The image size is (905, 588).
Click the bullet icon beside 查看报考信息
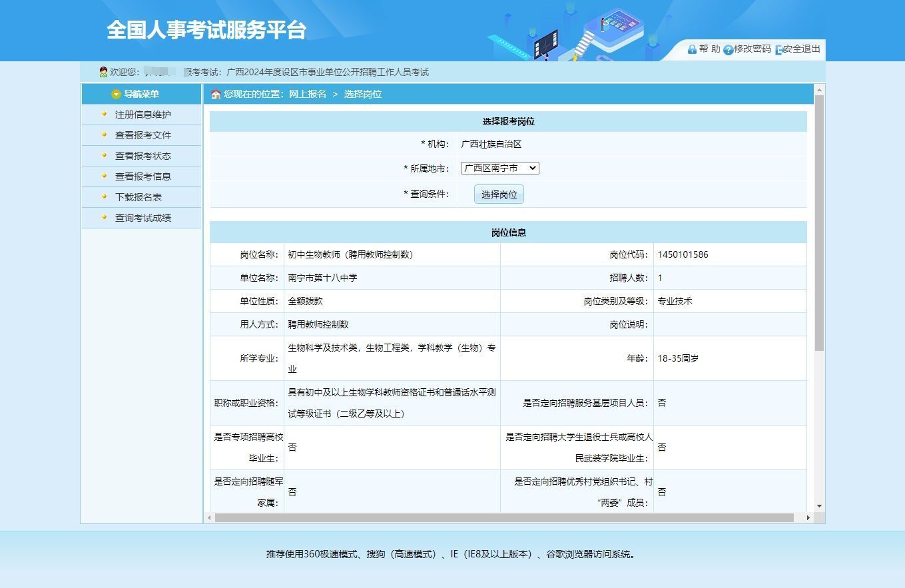pos(104,176)
